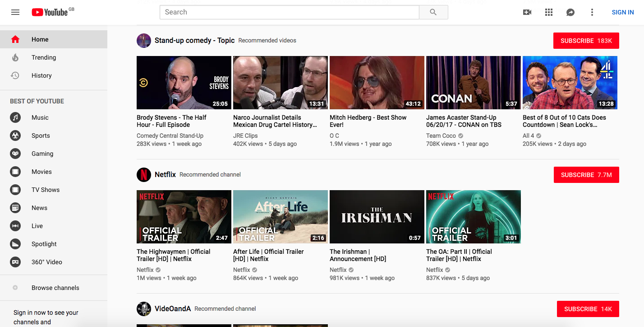644x327 pixels.
Task: Open the 8 Out of 10 Cats thumbnail
Action: point(570,83)
